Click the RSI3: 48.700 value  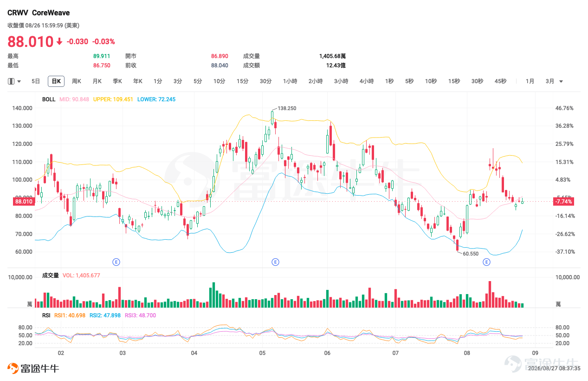pyautogui.click(x=140, y=315)
